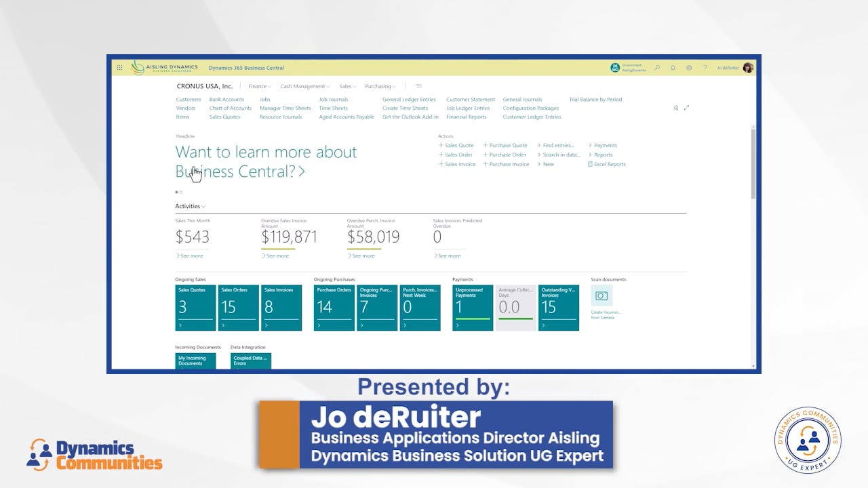Open the Help question mark

tap(705, 68)
